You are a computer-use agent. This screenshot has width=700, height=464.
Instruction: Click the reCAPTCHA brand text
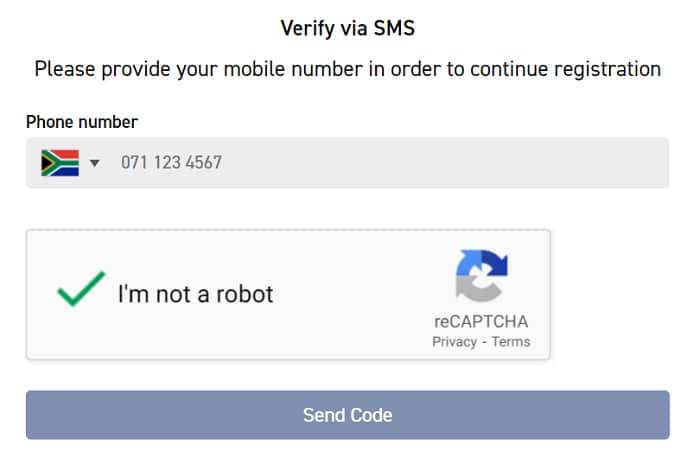pyautogui.click(x=481, y=322)
